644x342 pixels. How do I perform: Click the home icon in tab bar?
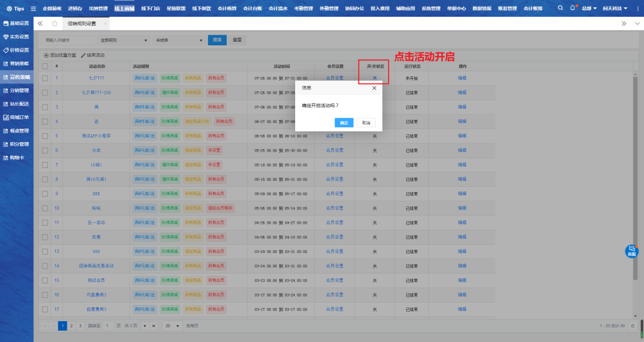click(x=55, y=24)
